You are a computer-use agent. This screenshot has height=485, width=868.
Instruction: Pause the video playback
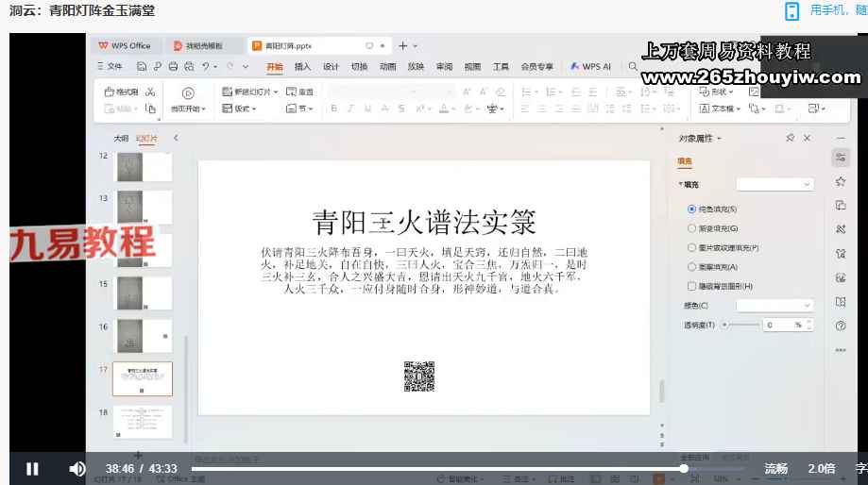[x=32, y=468]
